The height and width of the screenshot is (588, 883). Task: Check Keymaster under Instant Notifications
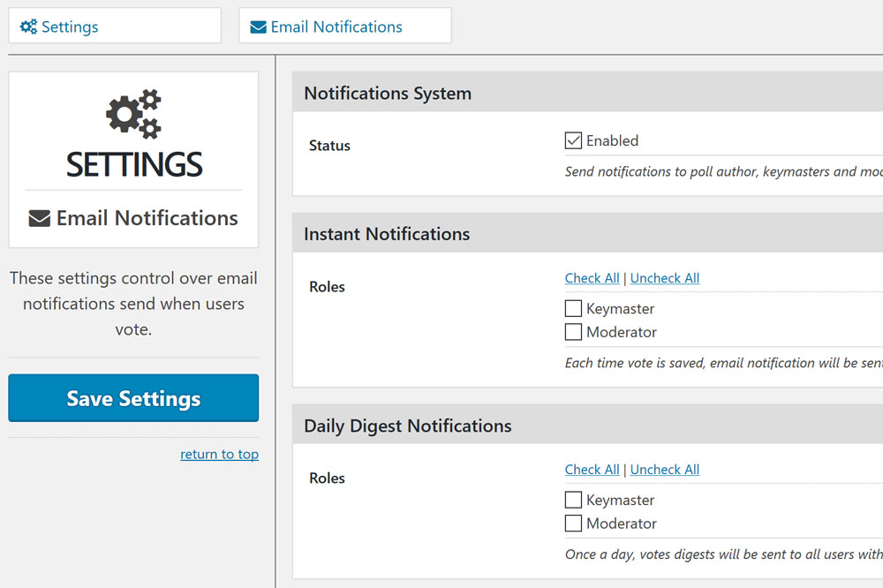pyautogui.click(x=573, y=309)
